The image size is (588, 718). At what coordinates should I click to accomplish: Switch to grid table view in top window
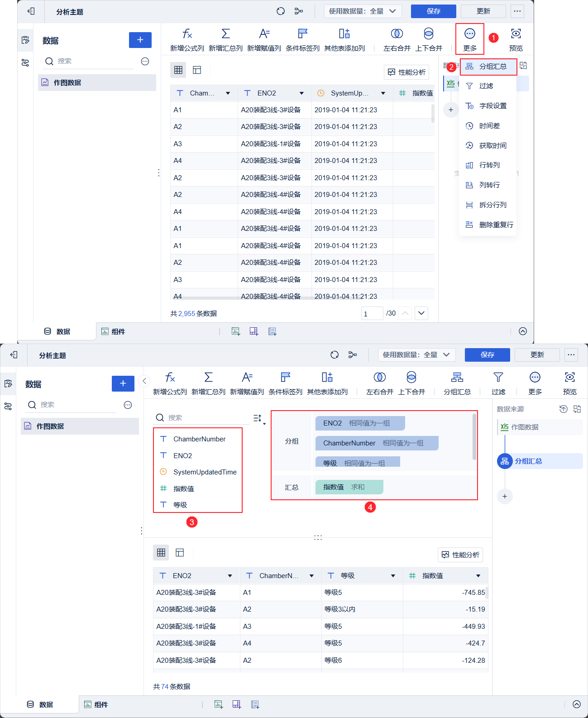click(178, 70)
